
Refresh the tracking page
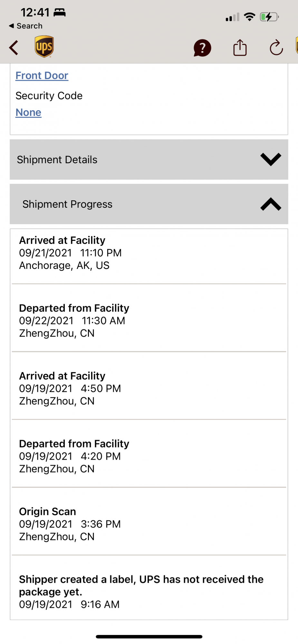click(276, 48)
